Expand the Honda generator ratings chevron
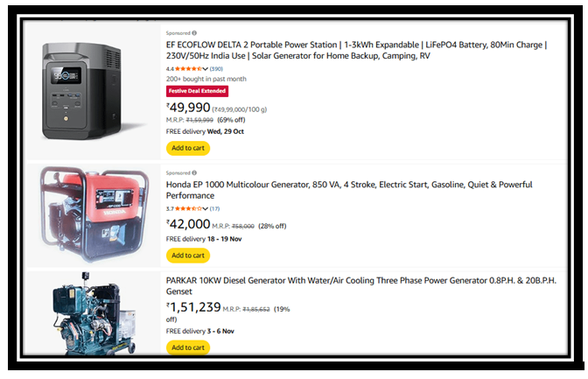Image resolution: width=588 pixels, height=379 pixels. pos(206,208)
